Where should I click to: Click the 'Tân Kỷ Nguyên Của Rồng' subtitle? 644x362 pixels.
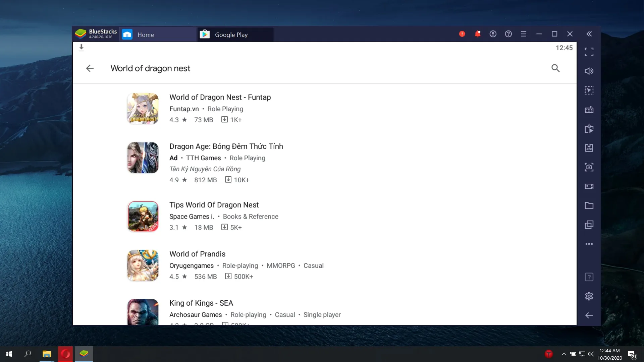(205, 169)
